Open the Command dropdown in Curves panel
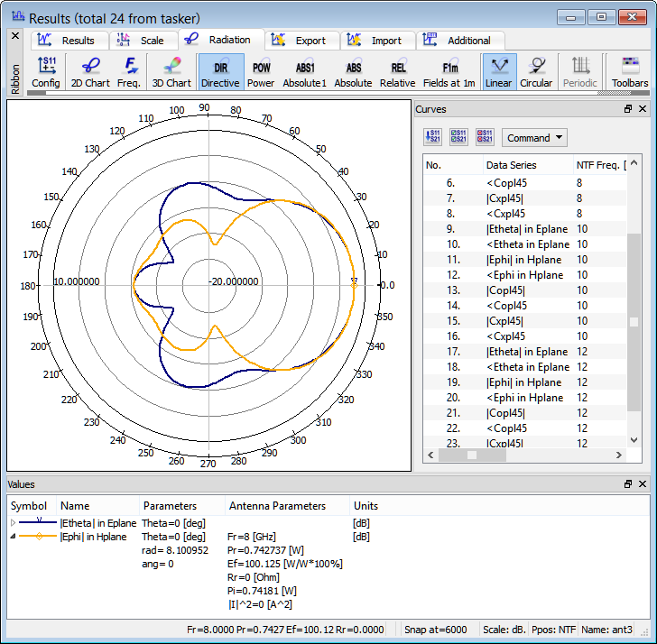Image resolution: width=657 pixels, height=644 pixels. 535,138
